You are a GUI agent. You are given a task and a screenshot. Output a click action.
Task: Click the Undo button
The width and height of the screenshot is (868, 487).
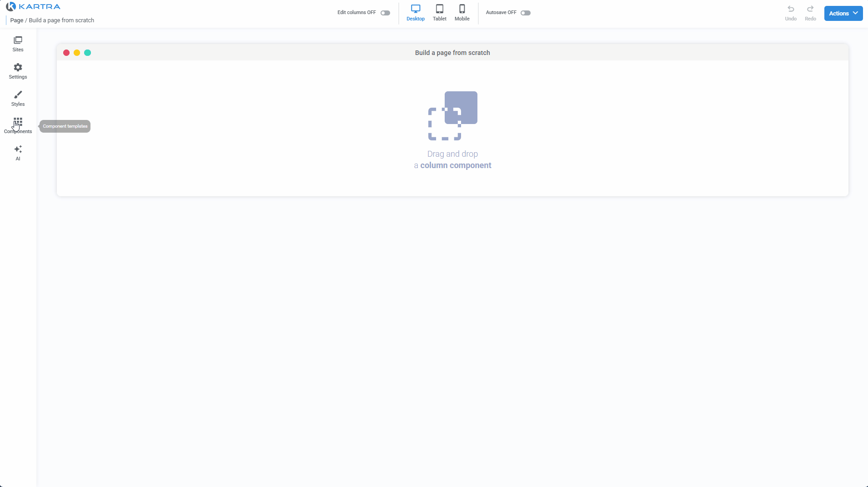pyautogui.click(x=790, y=13)
